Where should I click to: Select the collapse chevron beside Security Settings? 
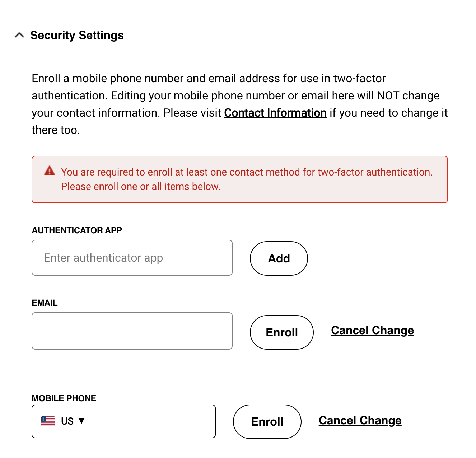click(19, 35)
